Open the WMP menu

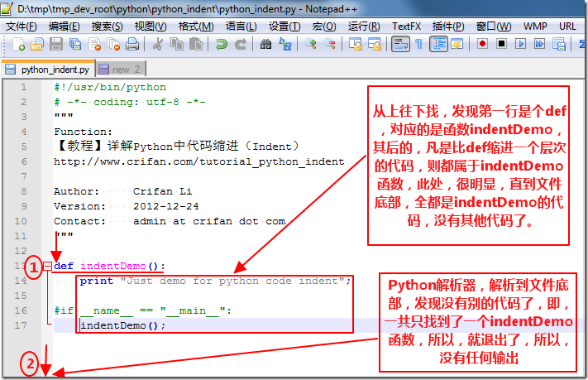point(535,26)
